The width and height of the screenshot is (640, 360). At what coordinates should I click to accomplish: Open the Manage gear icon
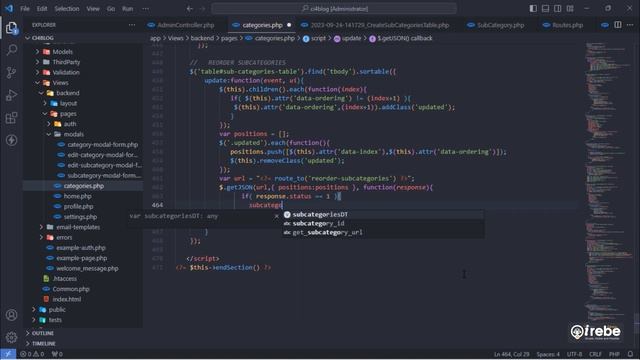coord(11,337)
